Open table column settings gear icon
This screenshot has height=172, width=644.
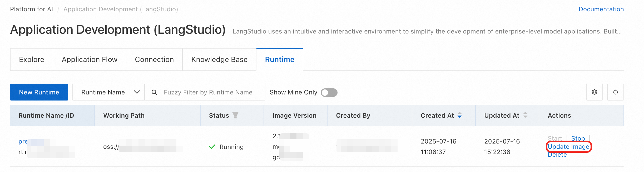coord(594,92)
